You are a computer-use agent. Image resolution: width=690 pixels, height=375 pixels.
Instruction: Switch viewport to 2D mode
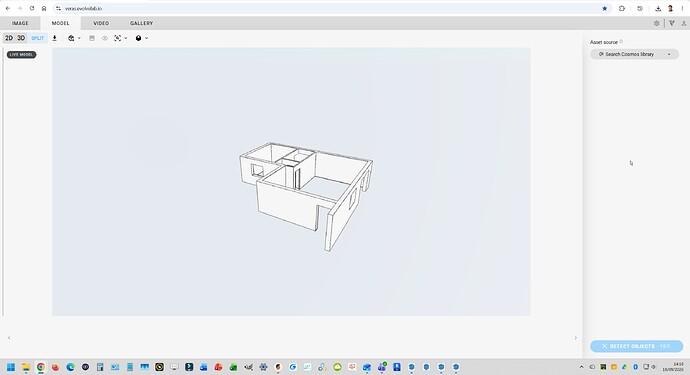click(x=9, y=38)
